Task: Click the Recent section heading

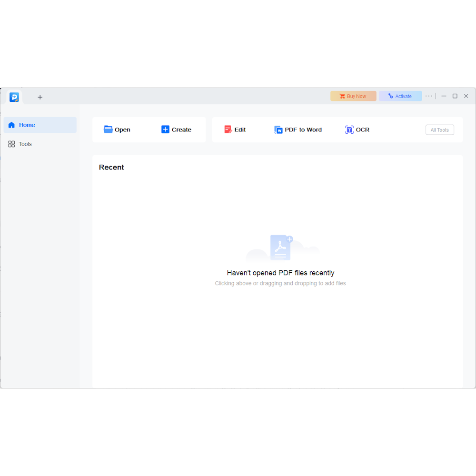Action: 111,167
